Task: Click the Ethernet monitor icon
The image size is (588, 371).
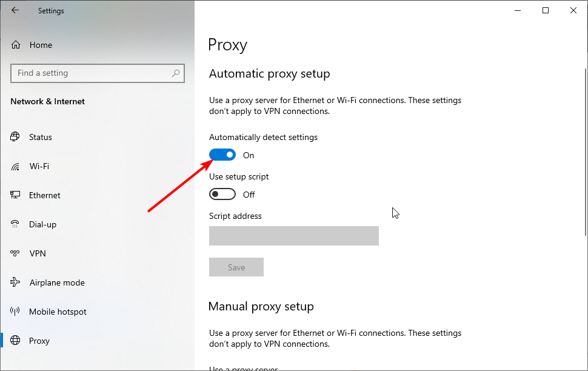Action: tap(15, 195)
